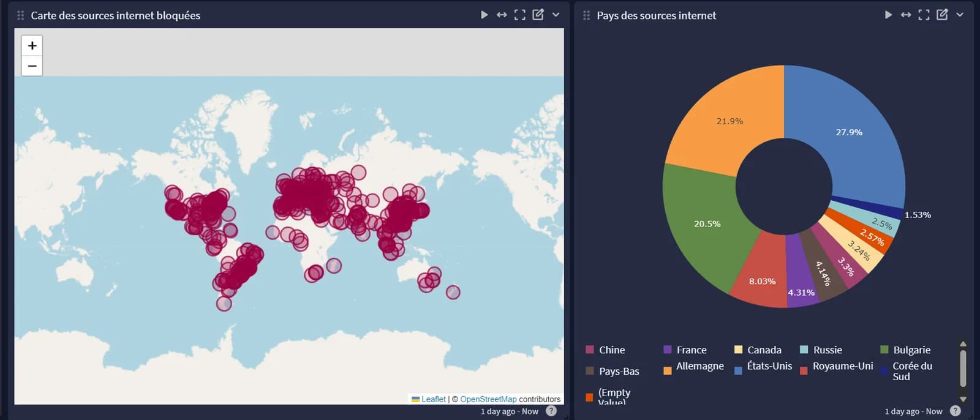Show the map panel time range help

coord(551,411)
